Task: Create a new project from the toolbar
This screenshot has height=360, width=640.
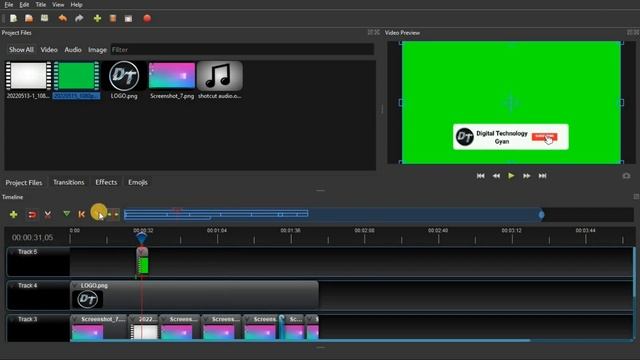Action: point(13,18)
